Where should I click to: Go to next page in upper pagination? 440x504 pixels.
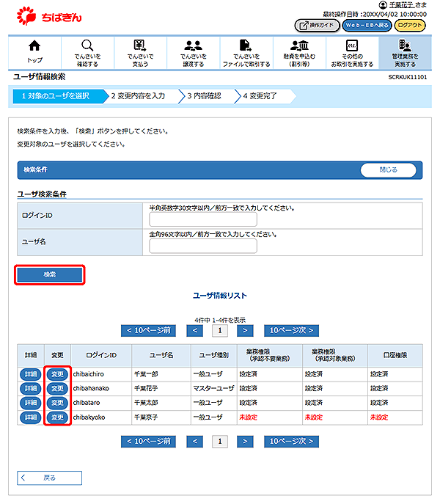tap(245, 330)
